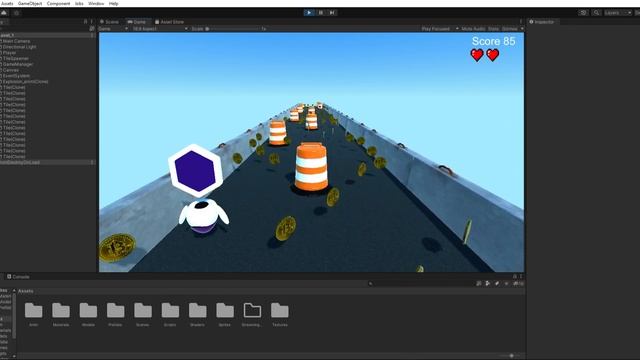Open the Scenes folder in Assets
The width and height of the screenshot is (640, 360).
143,314
